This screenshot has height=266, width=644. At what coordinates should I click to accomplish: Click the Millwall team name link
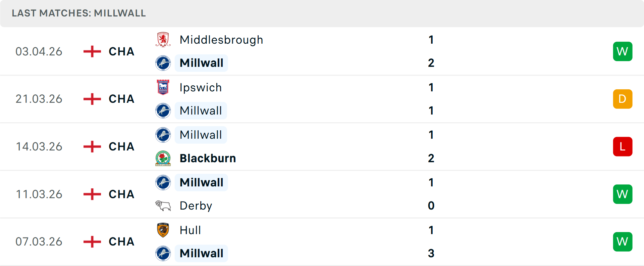[x=201, y=63]
